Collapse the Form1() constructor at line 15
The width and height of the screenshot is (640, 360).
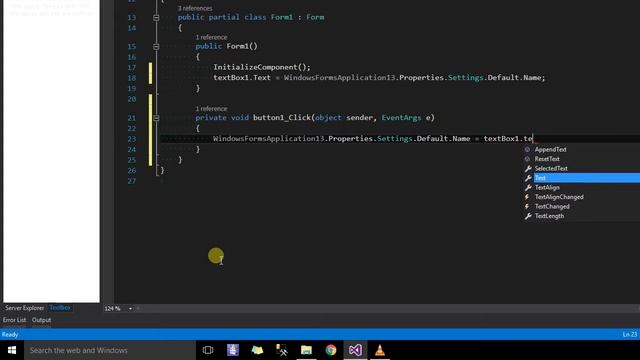tap(156, 47)
